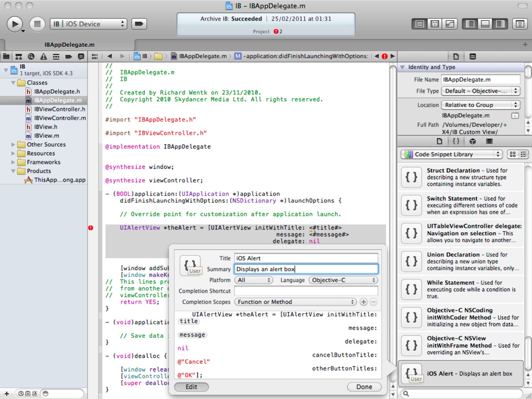Add a new tab with plus icon
The image size is (532, 399).
pyautogui.click(x=525, y=44)
